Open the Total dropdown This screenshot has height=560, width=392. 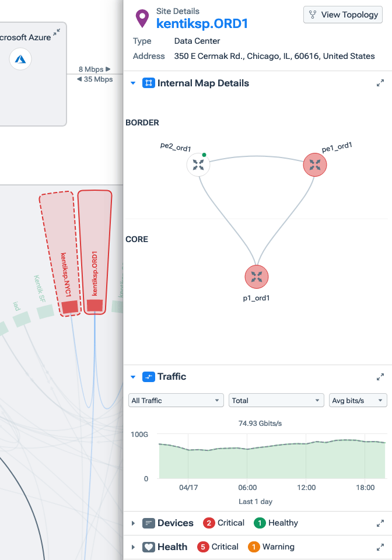[x=276, y=400]
